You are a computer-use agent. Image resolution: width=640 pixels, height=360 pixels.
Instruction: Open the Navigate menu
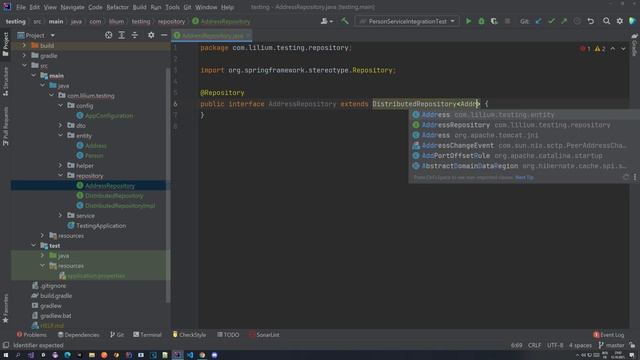(x=72, y=7)
